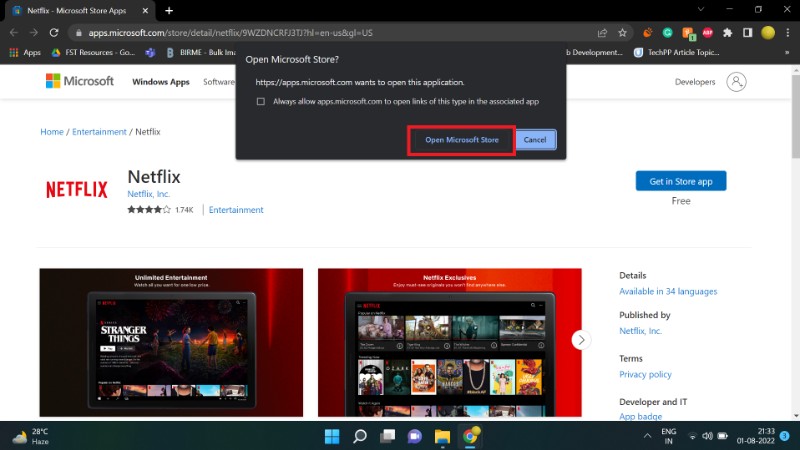This screenshot has height=450, width=800.
Task: Show next screenshot with the arrow
Action: [581, 340]
